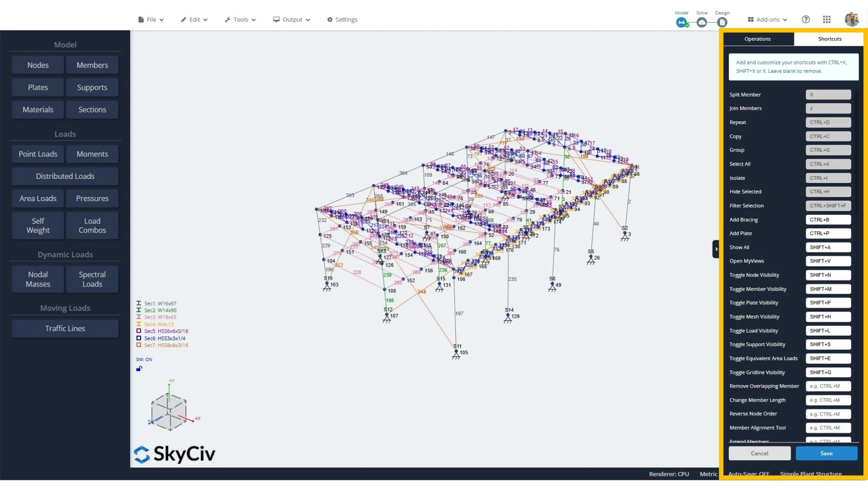868x488 pixels.
Task: Click the blue unlock padlock icon
Action: (139, 369)
